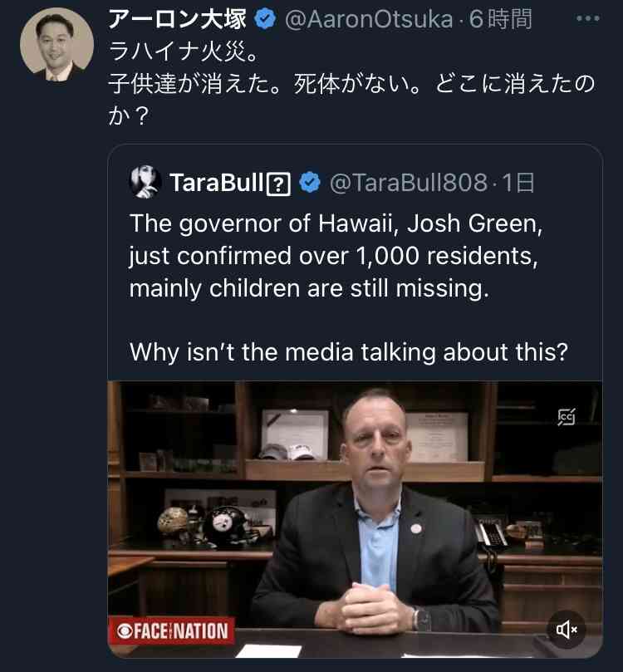Open the @TaraBull808 handle link

409,183
